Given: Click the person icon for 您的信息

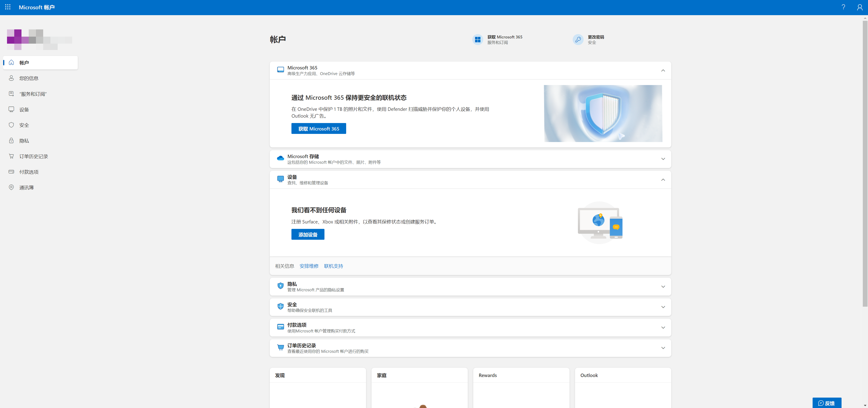Looking at the screenshot, I should pos(12,78).
